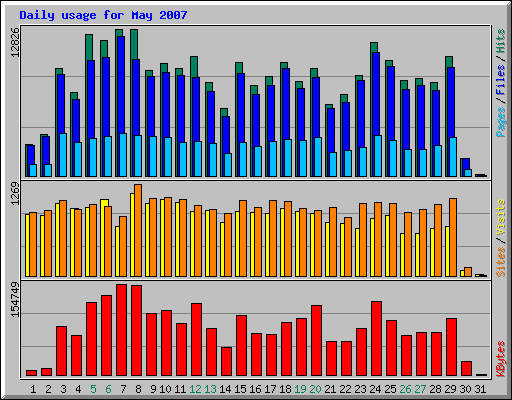
Task: Click day 31 on the x-axis
Action: pos(480,389)
